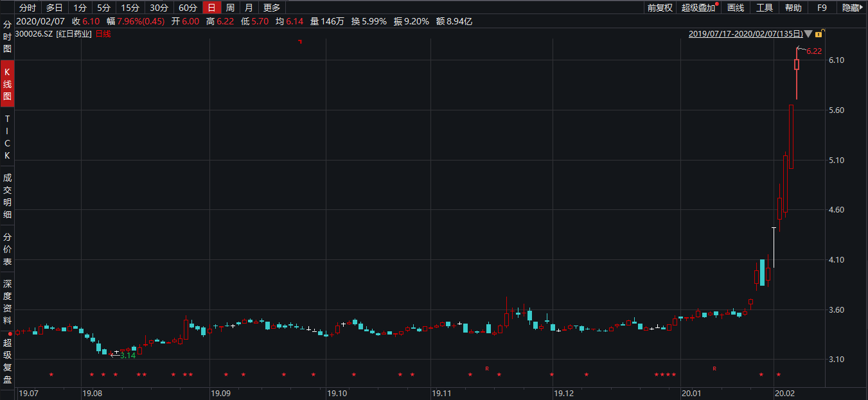Select the 30分 period
868x400 pixels.
click(x=159, y=8)
